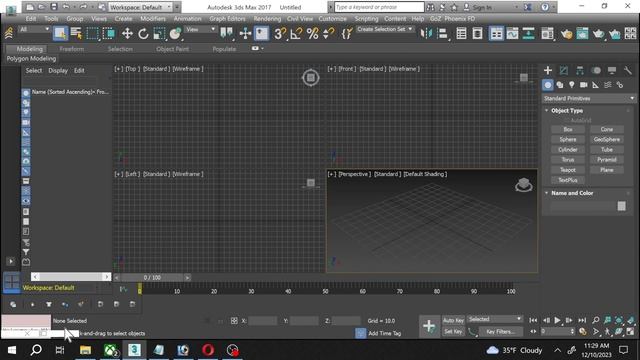Open the Utilities wrench panel tab
This screenshot has width=640, height=360.
pyautogui.click(x=628, y=70)
